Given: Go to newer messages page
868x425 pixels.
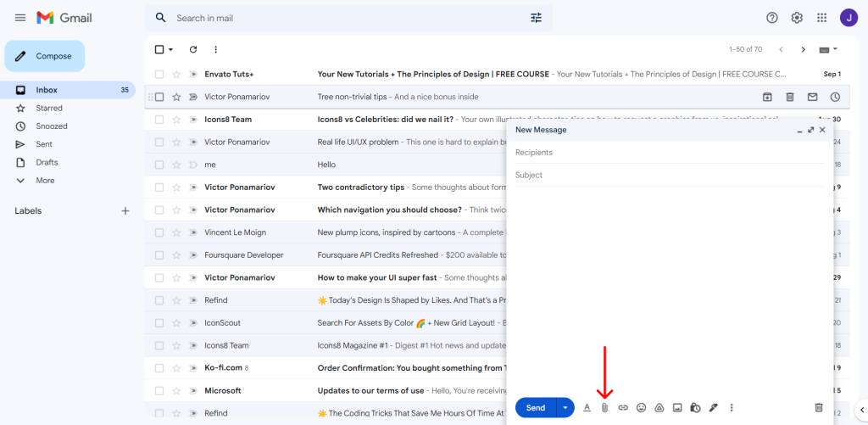Looking at the screenshot, I should click(x=781, y=49).
